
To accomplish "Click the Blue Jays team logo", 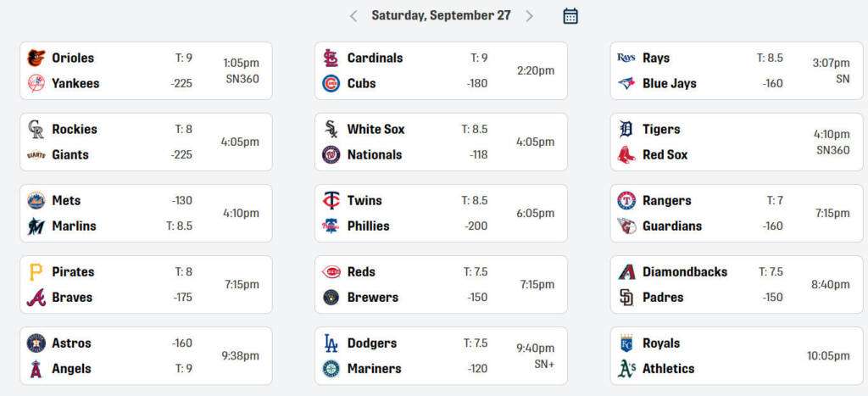I will 626,83.
